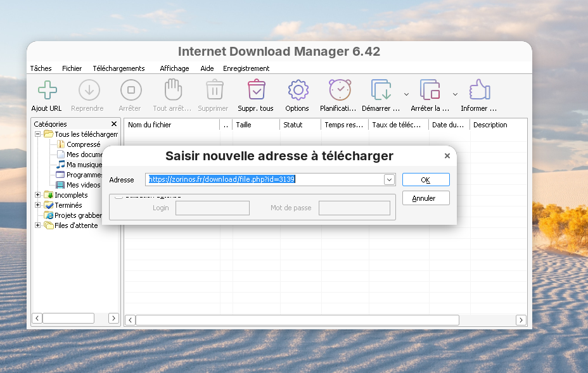
Task: Close the Catégories side panel
Action: (x=114, y=124)
